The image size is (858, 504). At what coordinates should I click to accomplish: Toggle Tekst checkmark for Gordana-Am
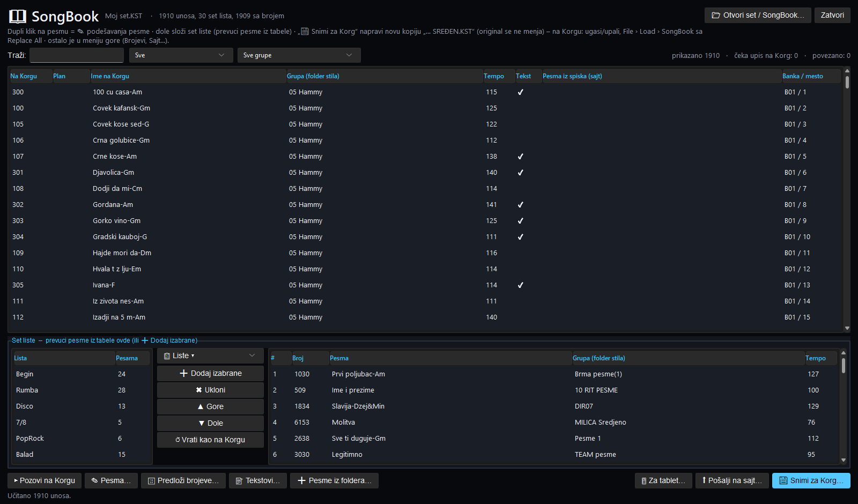520,205
